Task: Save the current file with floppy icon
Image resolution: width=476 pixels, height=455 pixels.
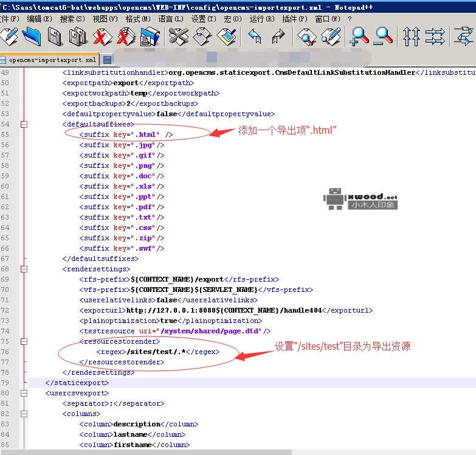Action: tap(55, 36)
